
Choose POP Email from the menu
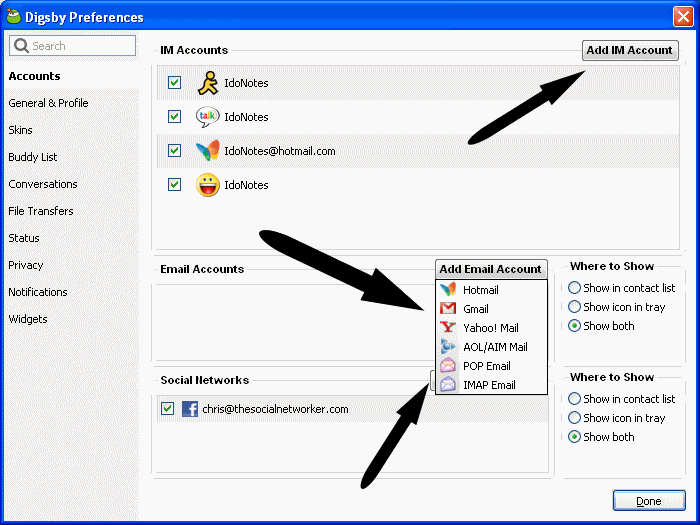[x=491, y=366]
